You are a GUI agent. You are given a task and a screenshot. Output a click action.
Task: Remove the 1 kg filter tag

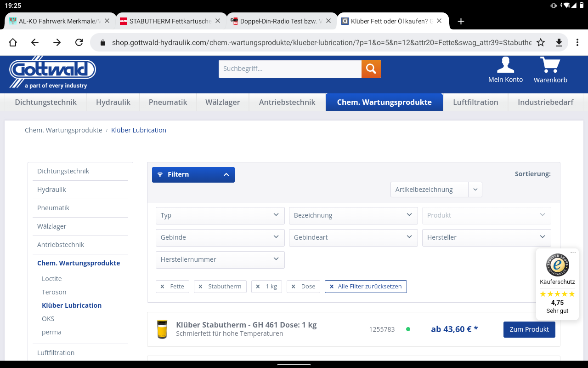[266, 286]
